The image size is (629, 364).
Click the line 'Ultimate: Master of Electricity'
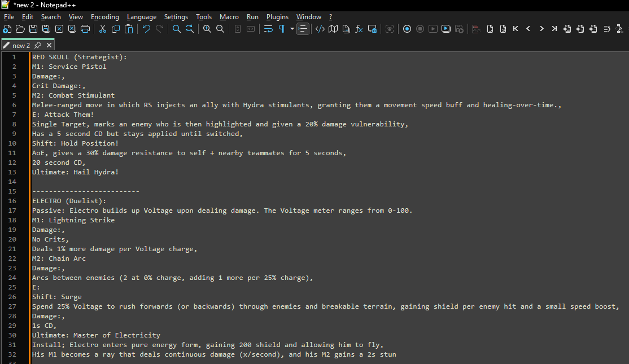tap(97, 335)
